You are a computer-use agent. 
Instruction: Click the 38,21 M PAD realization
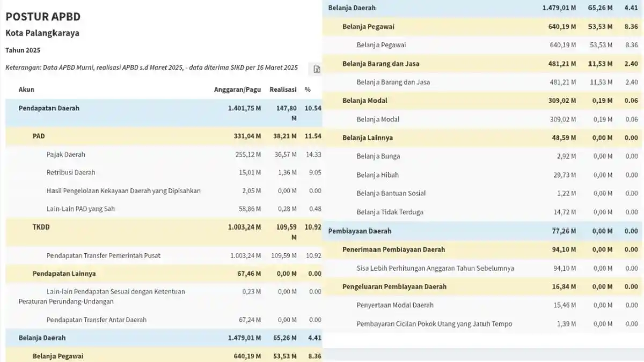(x=285, y=136)
